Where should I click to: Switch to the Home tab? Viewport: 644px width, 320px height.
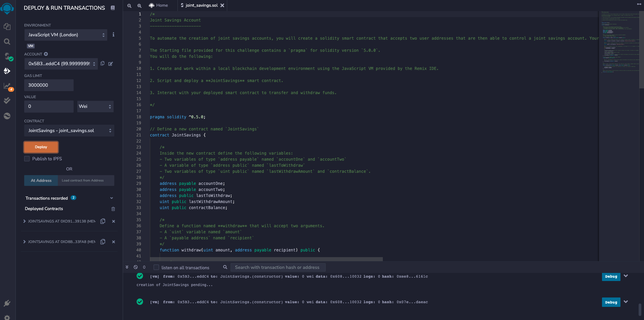[159, 5]
